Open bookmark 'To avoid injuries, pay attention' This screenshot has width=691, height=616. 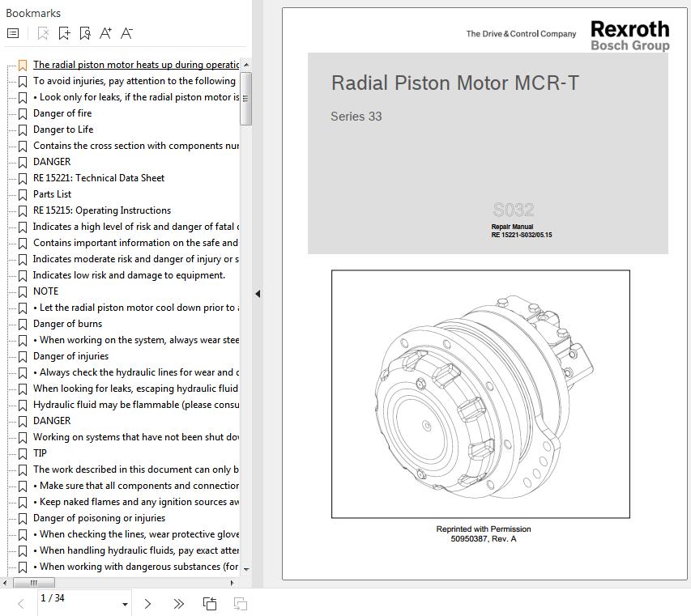[134, 81]
